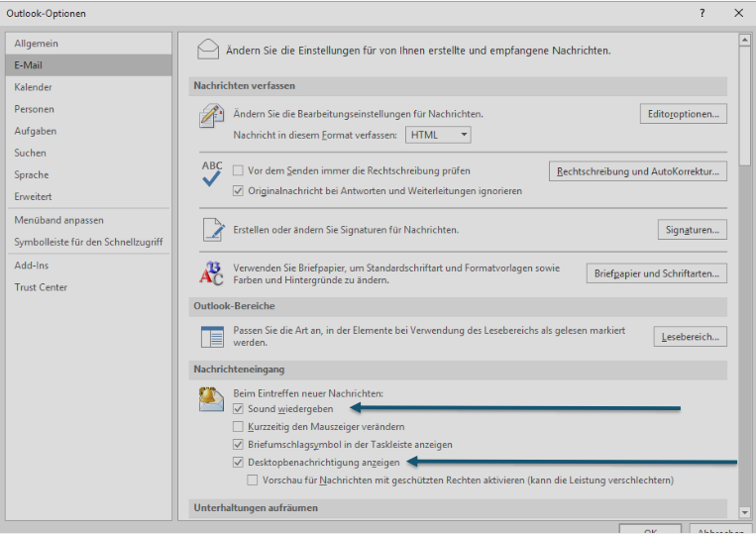The image size is (756, 534).
Task: Close the Outlook-Optionen dialog
Action: point(738,13)
